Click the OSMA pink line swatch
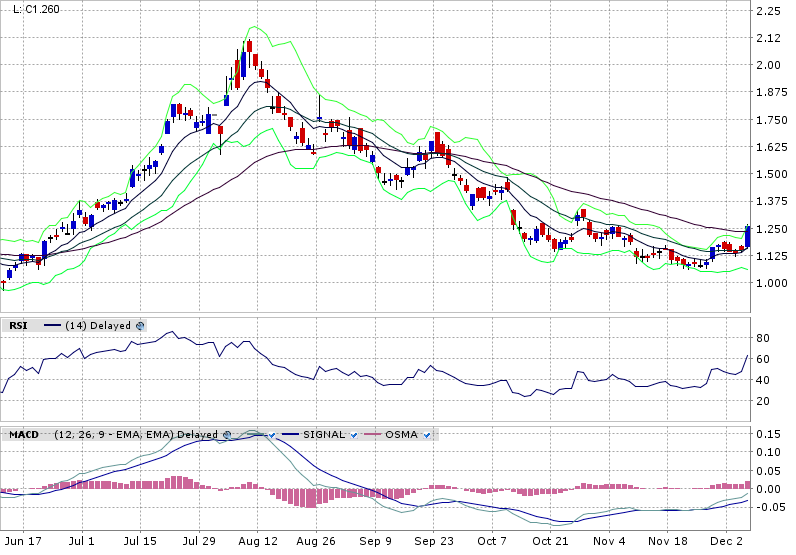Image resolution: width=796 pixels, height=555 pixels. tap(373, 435)
